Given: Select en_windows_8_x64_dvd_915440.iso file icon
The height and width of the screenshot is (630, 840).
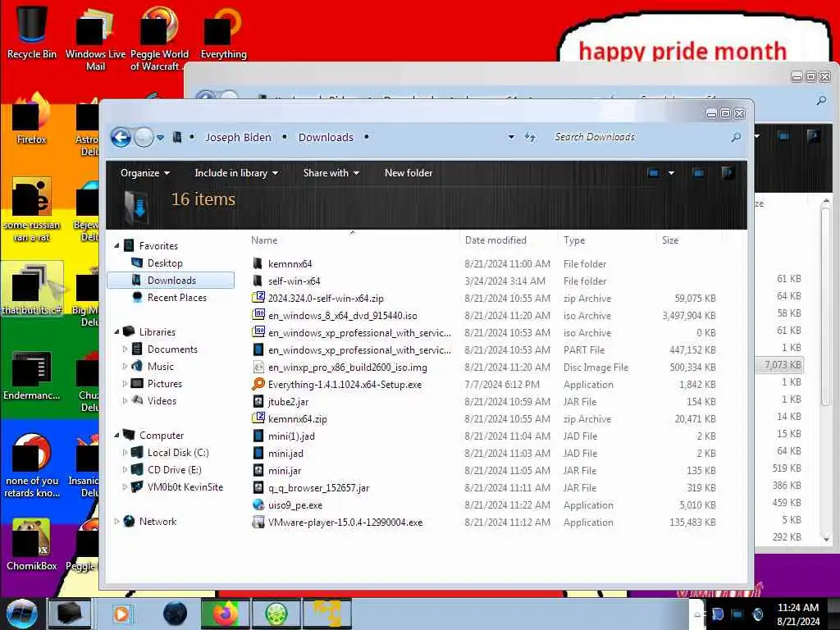Looking at the screenshot, I should point(258,314).
